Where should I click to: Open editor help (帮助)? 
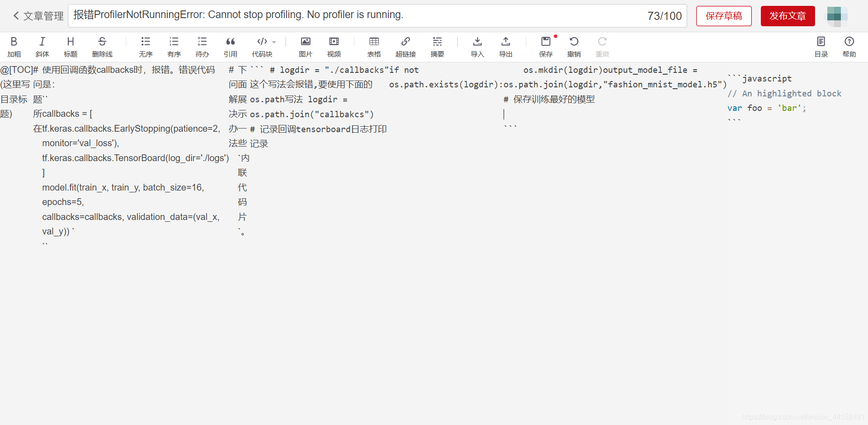pos(849,47)
